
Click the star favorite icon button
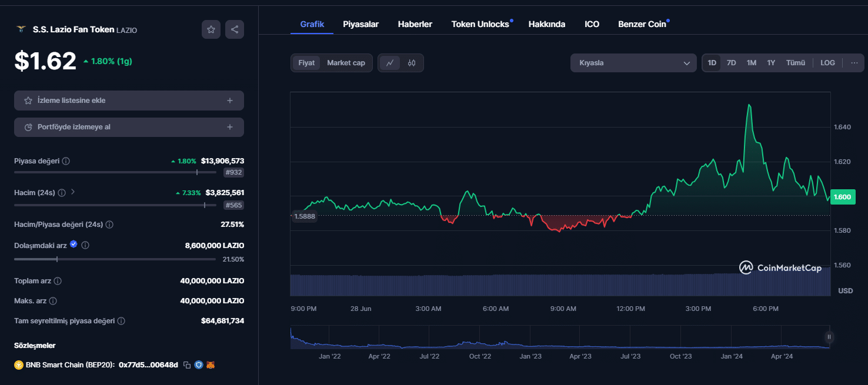211,29
